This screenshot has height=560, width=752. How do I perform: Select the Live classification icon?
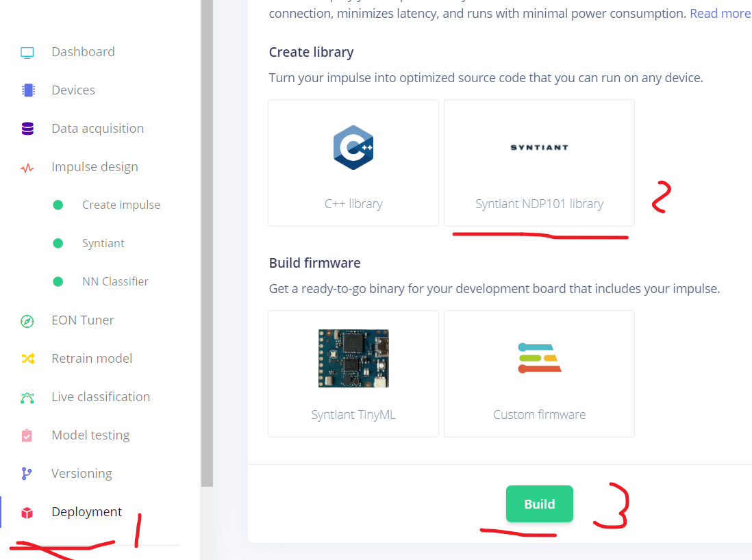(x=27, y=398)
